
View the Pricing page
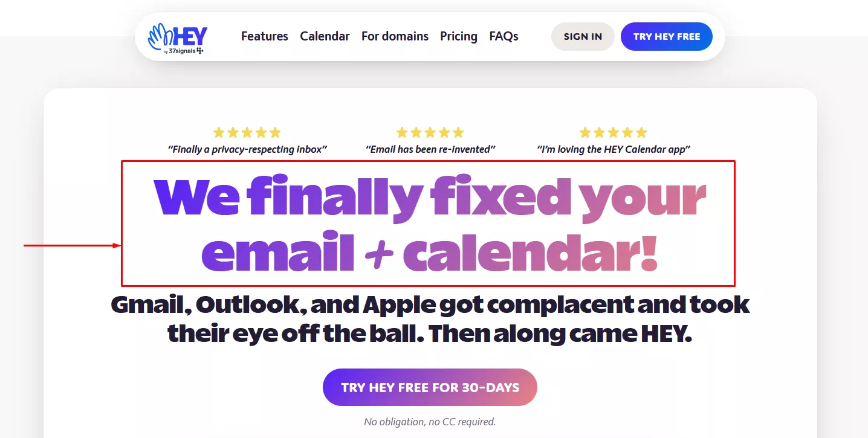click(459, 36)
